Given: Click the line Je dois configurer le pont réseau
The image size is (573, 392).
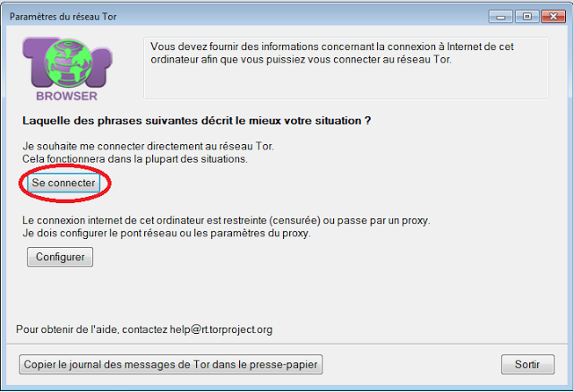Looking at the screenshot, I should pos(167,233).
